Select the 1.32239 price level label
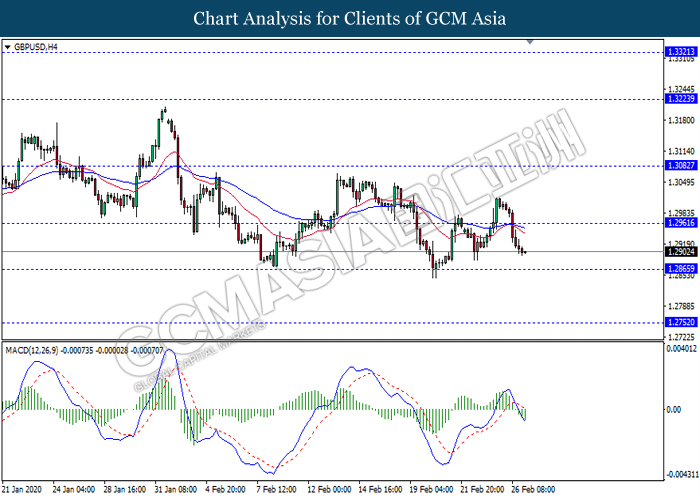700x500 pixels. [x=681, y=99]
